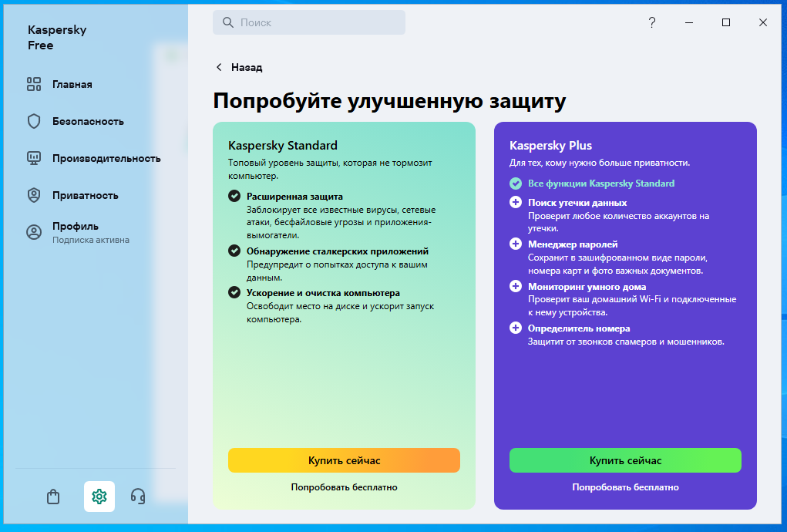Screen dimensions: 787x532
Task: Click Менеджер паролей feature title
Action: [573, 244]
